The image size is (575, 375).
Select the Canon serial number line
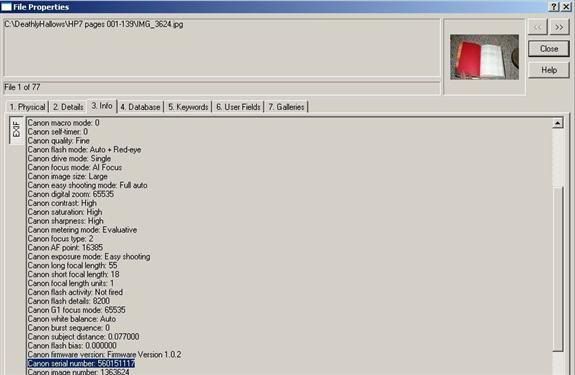click(x=81, y=364)
